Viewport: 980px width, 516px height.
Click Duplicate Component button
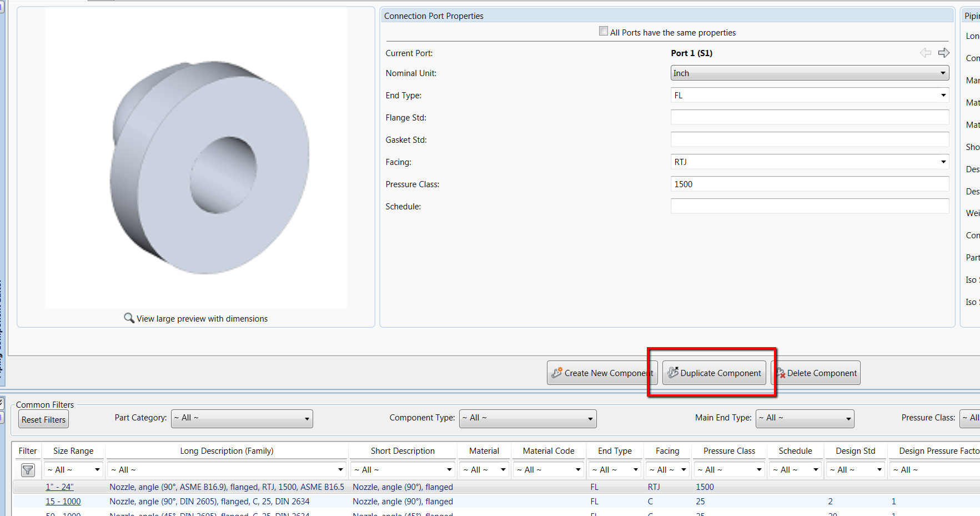(x=714, y=373)
